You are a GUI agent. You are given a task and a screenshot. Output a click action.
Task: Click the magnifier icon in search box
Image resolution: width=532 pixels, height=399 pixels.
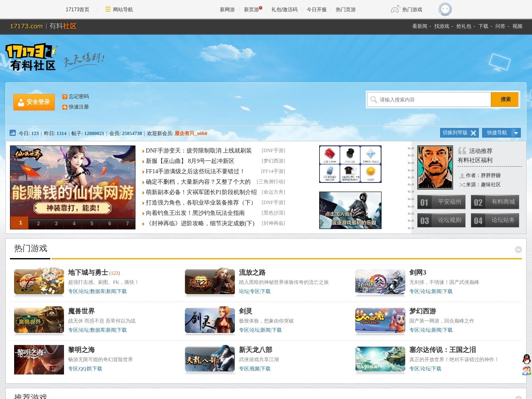[x=374, y=100]
